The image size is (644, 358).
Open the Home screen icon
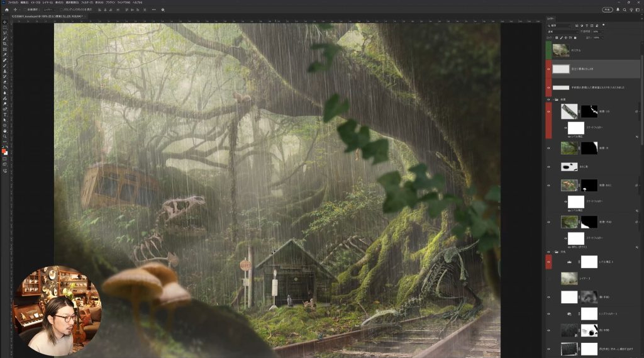6,10
